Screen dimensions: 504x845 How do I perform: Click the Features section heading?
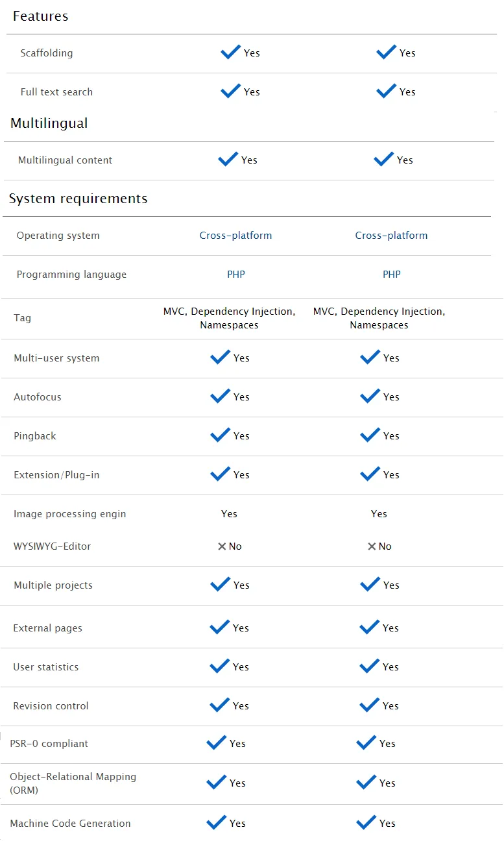40,16
